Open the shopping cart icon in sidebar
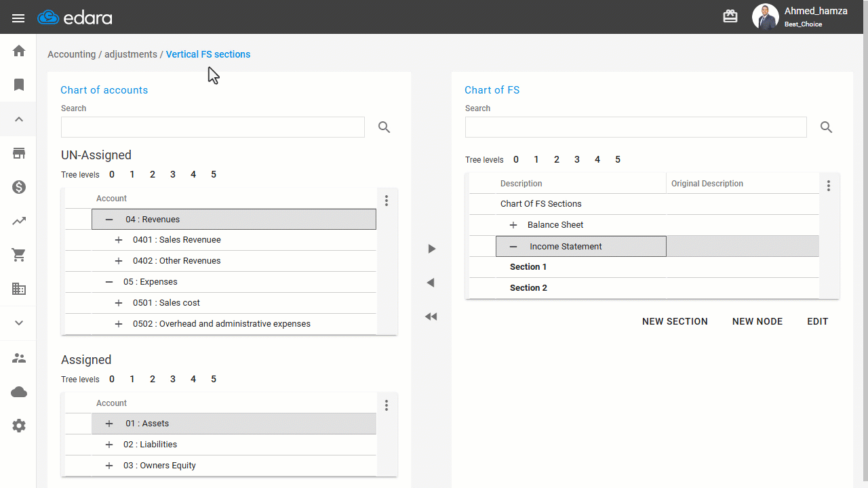The height and width of the screenshot is (488, 868). (x=19, y=255)
